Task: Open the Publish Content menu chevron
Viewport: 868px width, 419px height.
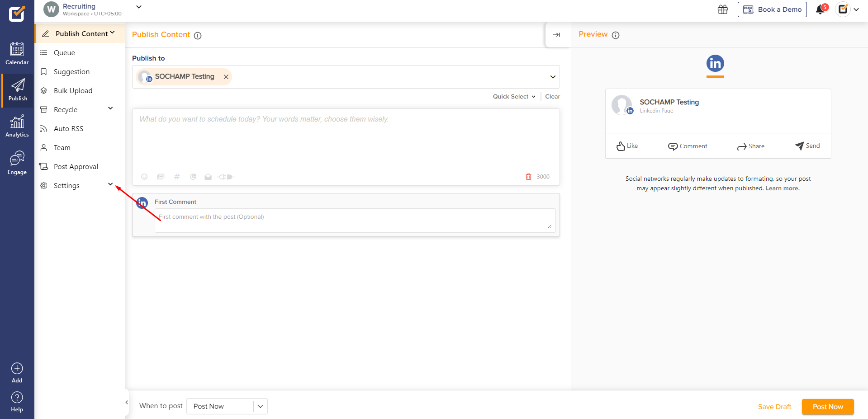Action: (112, 33)
